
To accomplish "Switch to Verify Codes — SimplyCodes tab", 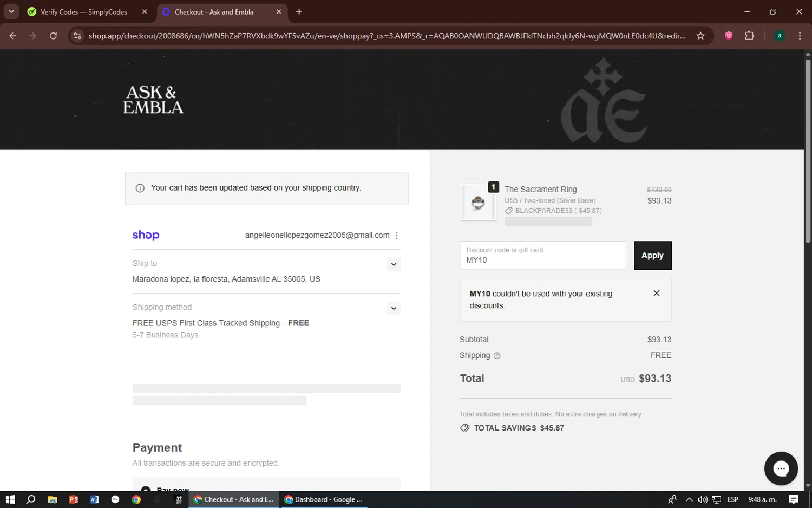I will pos(83,12).
